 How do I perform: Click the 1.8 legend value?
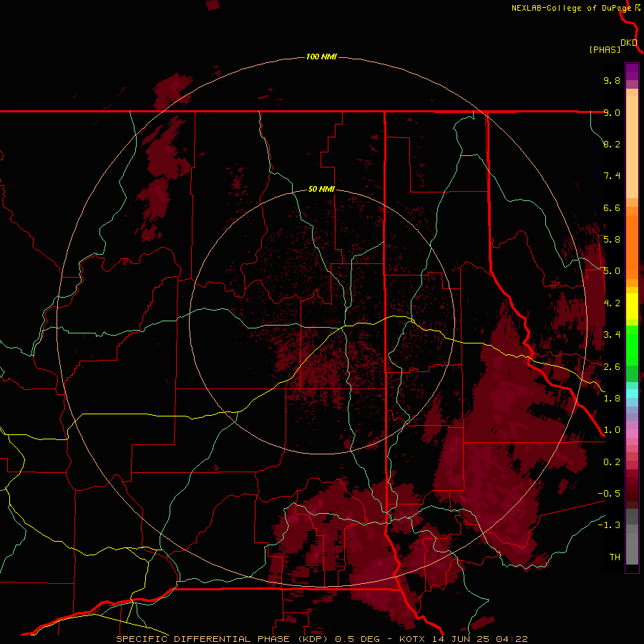[612, 399]
